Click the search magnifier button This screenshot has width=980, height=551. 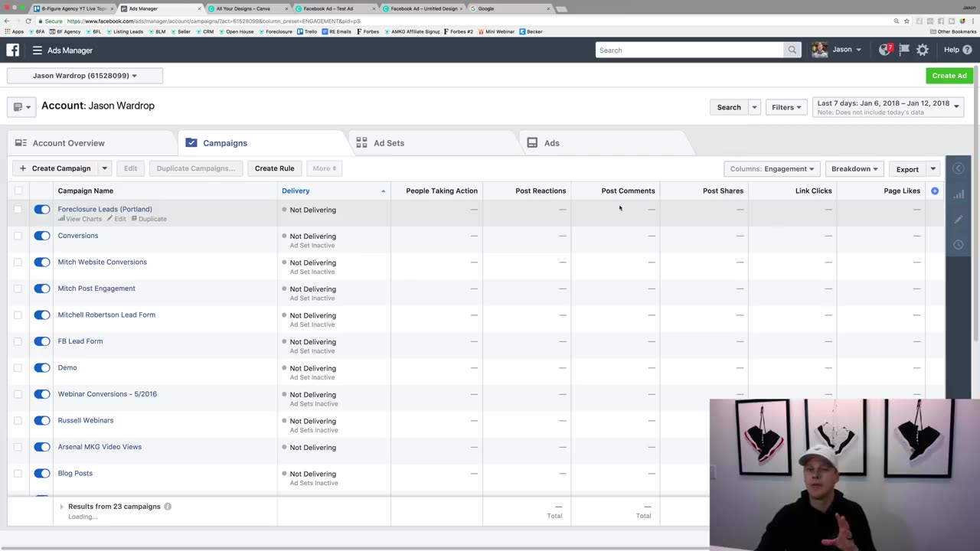point(792,50)
